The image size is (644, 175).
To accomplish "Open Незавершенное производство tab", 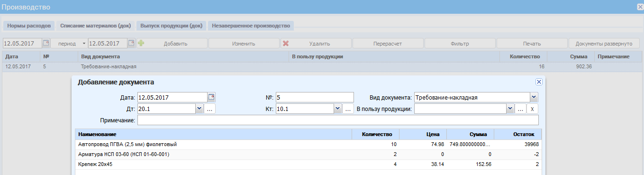I will coord(251,26).
